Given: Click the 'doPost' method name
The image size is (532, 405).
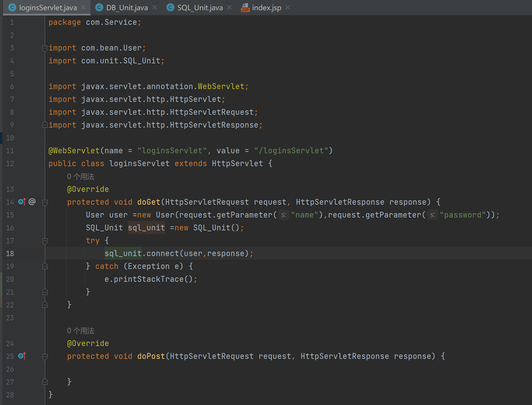Looking at the screenshot, I should point(151,357).
